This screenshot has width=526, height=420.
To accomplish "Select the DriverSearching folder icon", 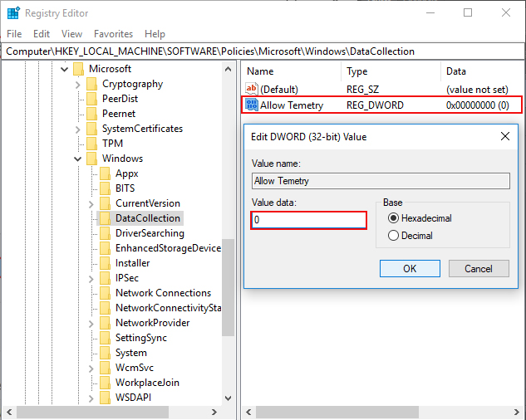I will [105, 233].
